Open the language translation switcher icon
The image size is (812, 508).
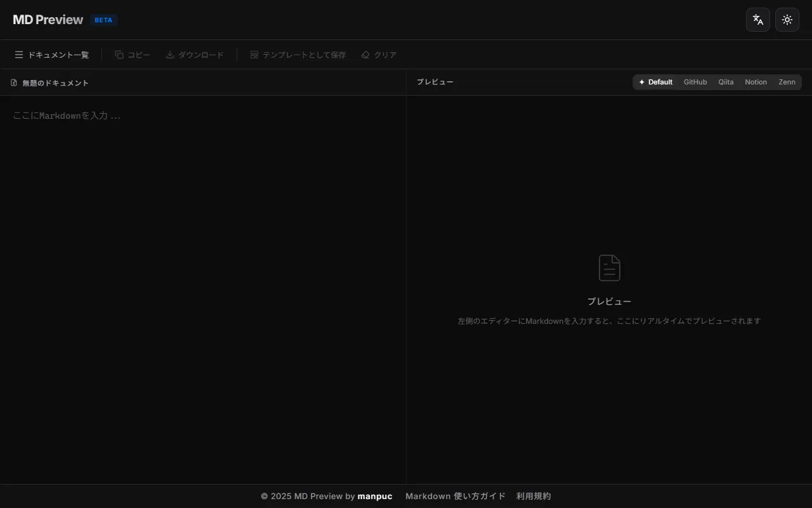point(758,20)
